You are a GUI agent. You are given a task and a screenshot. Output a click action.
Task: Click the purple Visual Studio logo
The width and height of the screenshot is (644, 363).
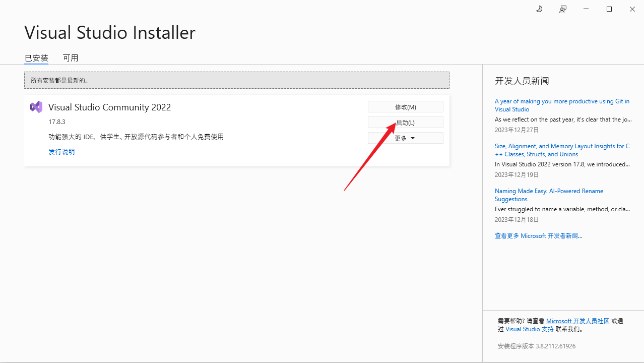(36, 107)
